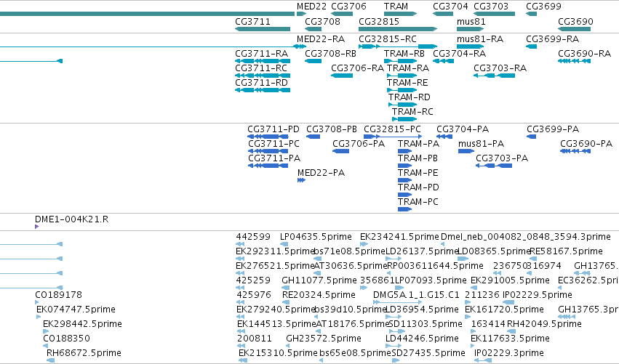Open the MED22-RA transcript
Viewport: 619px width, 364px height.
(321, 39)
